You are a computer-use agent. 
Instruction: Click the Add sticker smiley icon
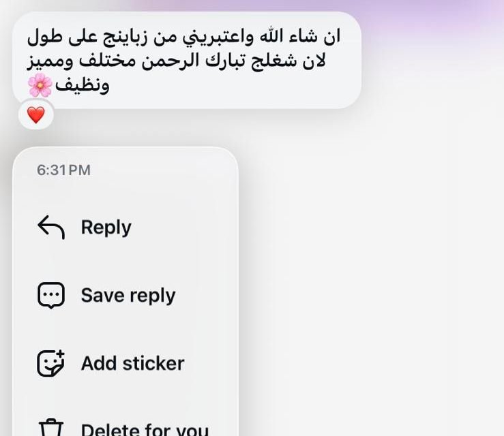tap(50, 363)
